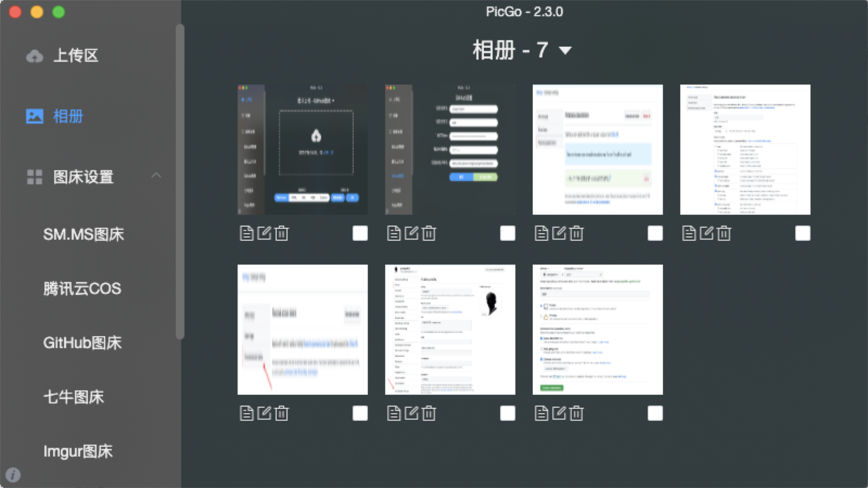Collapse the 图床设置 section chevron
The width and height of the screenshot is (868, 488).
pyautogui.click(x=156, y=176)
